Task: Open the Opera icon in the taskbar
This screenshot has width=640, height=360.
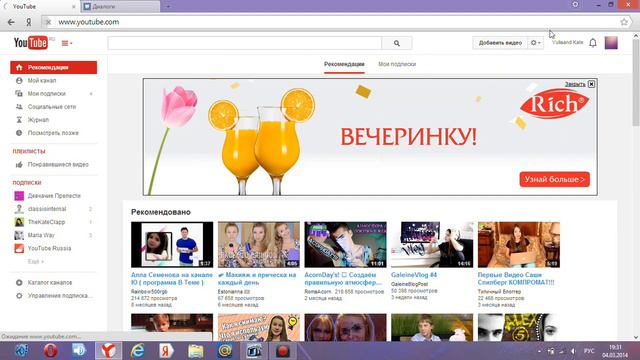Action: (x=51, y=351)
